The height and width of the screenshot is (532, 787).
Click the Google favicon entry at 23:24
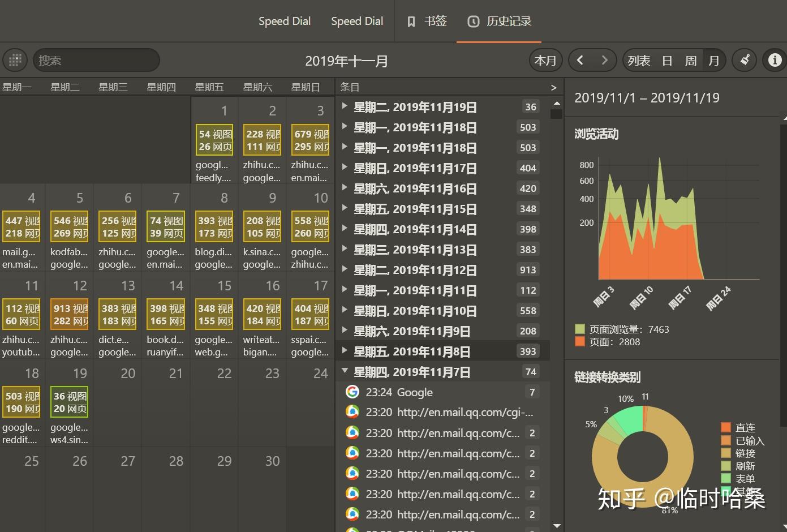coord(352,392)
